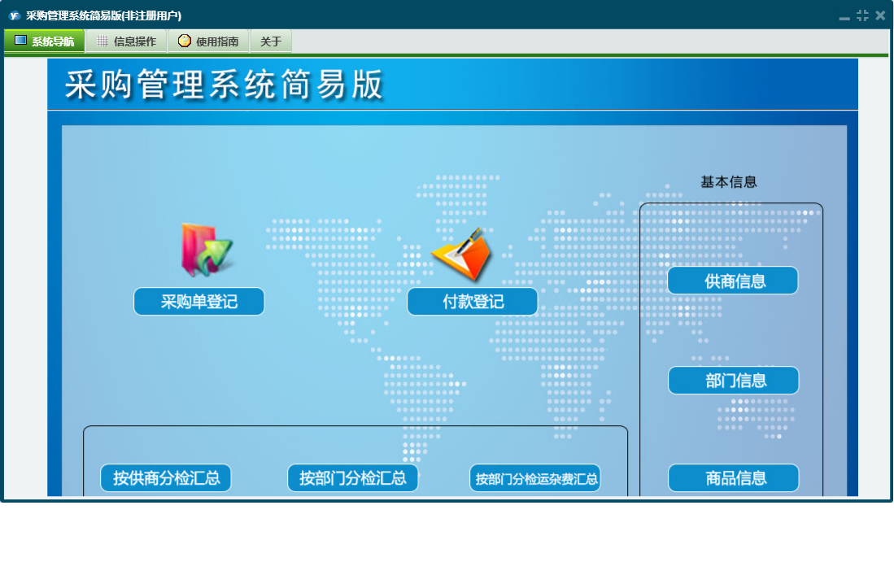The image size is (894, 588).
Task: Click the 采购管理系统简易版 banner title
Action: point(224,85)
